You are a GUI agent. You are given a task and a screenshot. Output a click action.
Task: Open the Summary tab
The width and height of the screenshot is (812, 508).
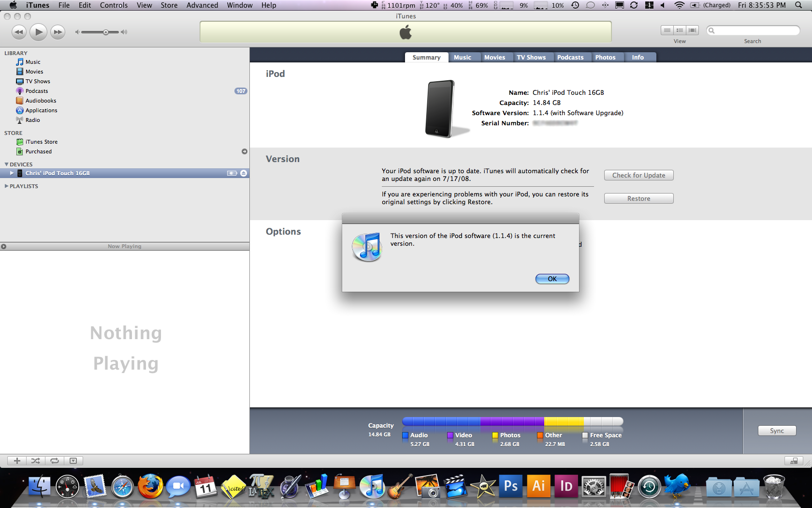coord(426,57)
